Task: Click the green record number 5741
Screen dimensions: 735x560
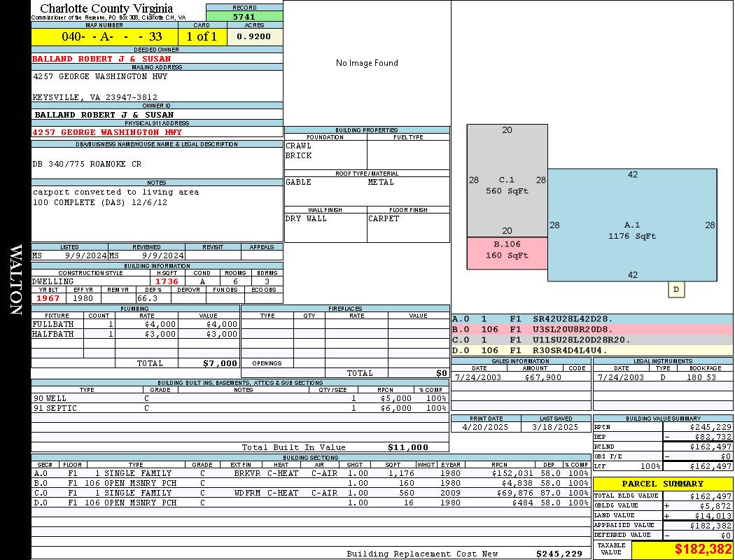Action: tap(244, 16)
